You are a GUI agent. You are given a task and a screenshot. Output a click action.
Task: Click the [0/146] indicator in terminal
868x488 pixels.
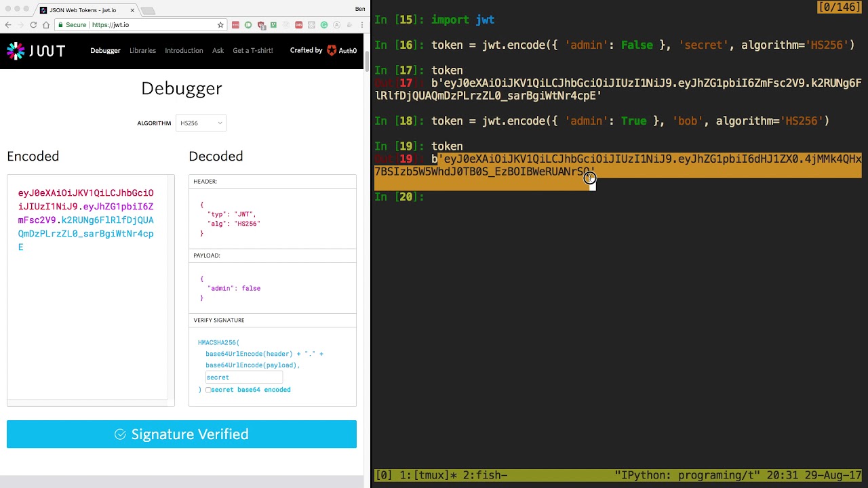coord(840,7)
